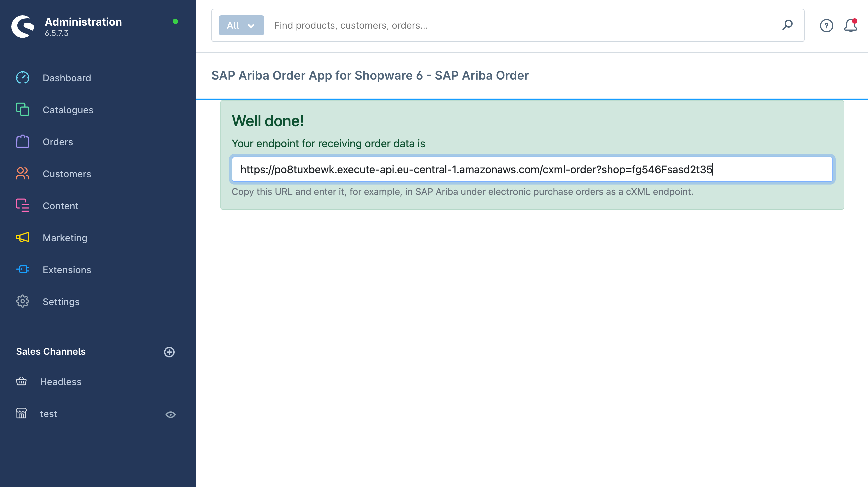The image size is (868, 487).
Task: Expand the Headless sales channel
Action: pos(61,381)
